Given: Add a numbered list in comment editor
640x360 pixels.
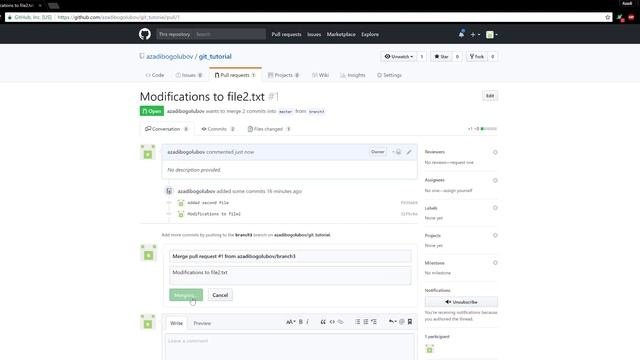Looking at the screenshot, I should (366, 322).
